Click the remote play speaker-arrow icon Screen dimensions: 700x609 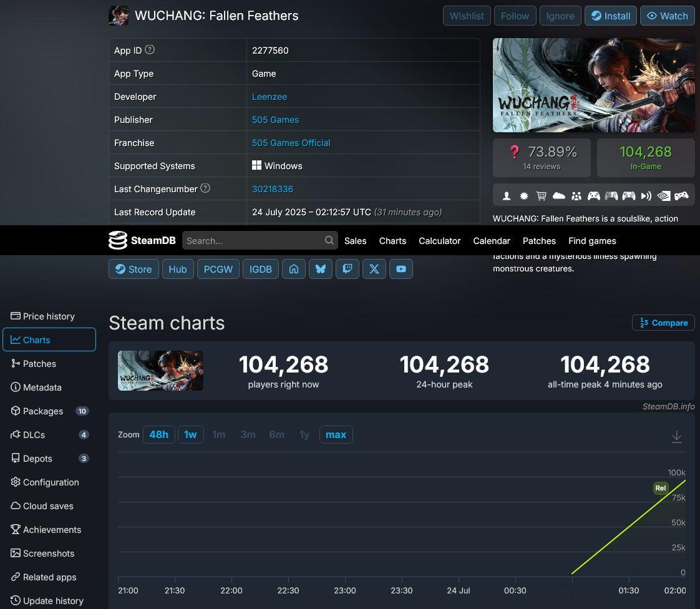point(646,196)
